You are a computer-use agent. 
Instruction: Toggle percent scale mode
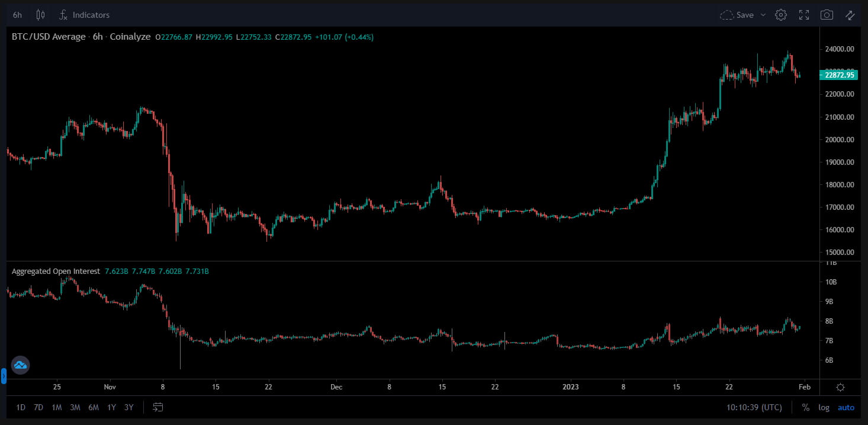[x=805, y=407]
